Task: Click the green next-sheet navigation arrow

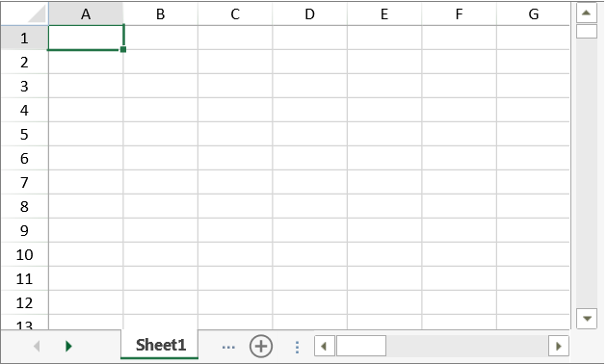Action: 68,346
